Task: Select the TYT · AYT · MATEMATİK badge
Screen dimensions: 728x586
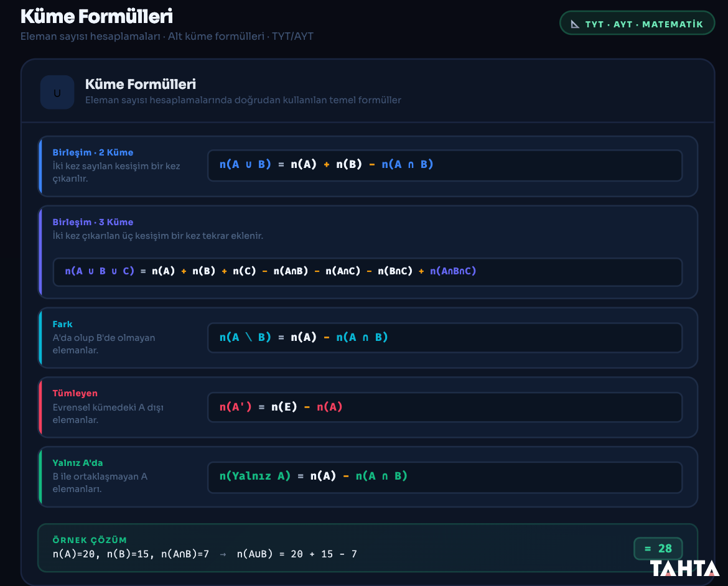Action: click(x=637, y=23)
